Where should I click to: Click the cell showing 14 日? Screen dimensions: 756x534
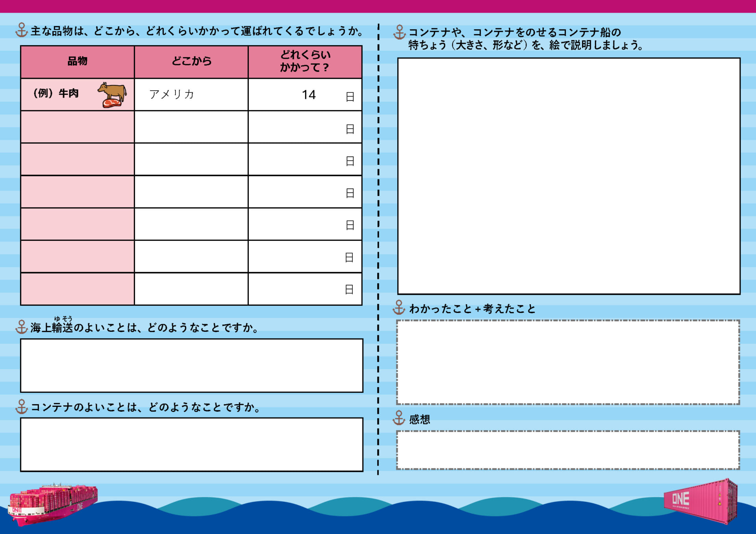click(305, 94)
